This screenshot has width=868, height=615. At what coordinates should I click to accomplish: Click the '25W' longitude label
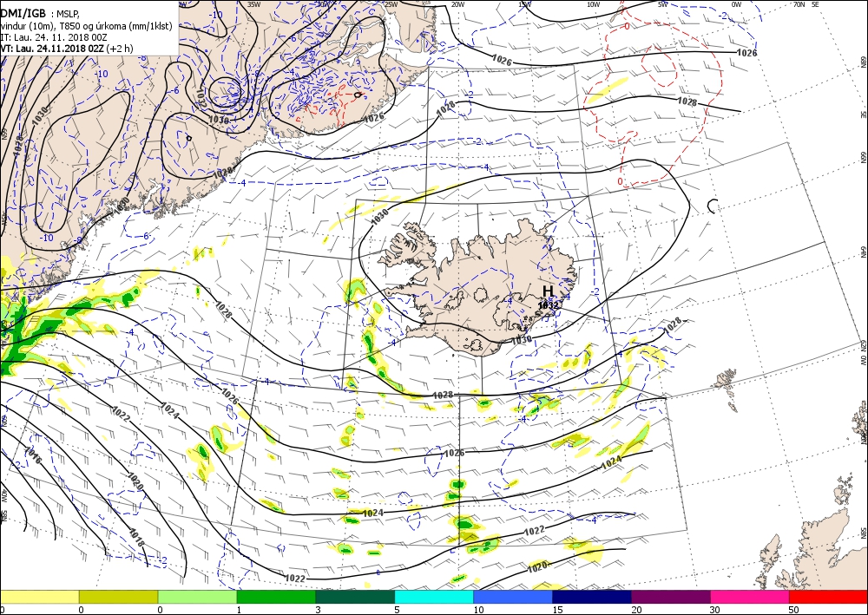[x=391, y=4]
